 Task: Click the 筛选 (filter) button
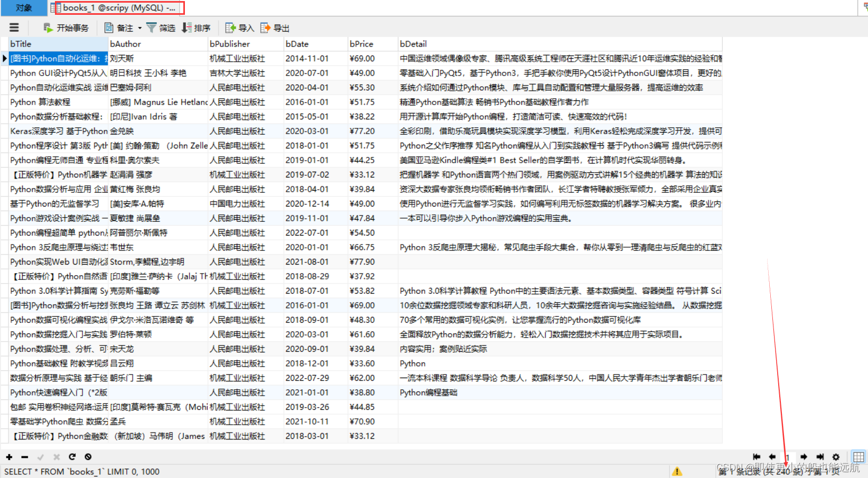click(x=161, y=28)
